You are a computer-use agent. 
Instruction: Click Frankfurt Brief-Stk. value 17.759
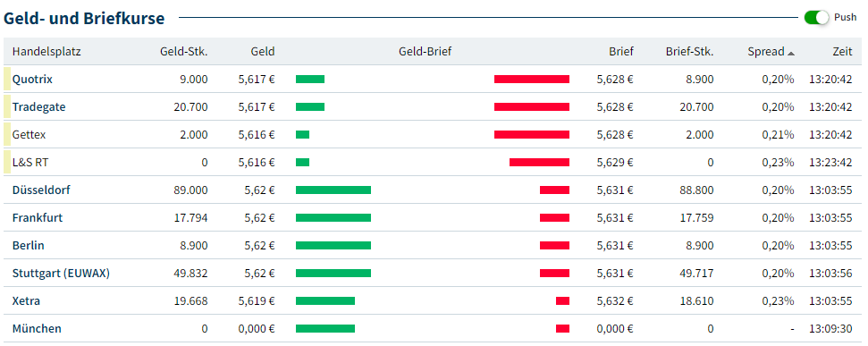point(696,217)
